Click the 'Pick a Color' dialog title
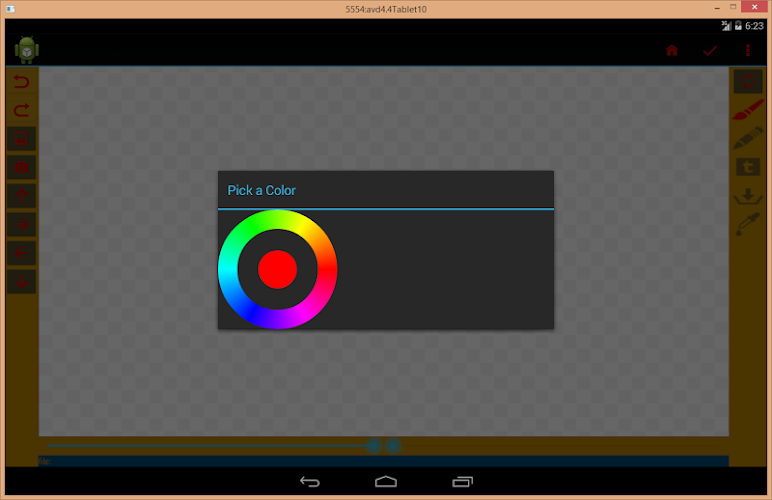 261,190
